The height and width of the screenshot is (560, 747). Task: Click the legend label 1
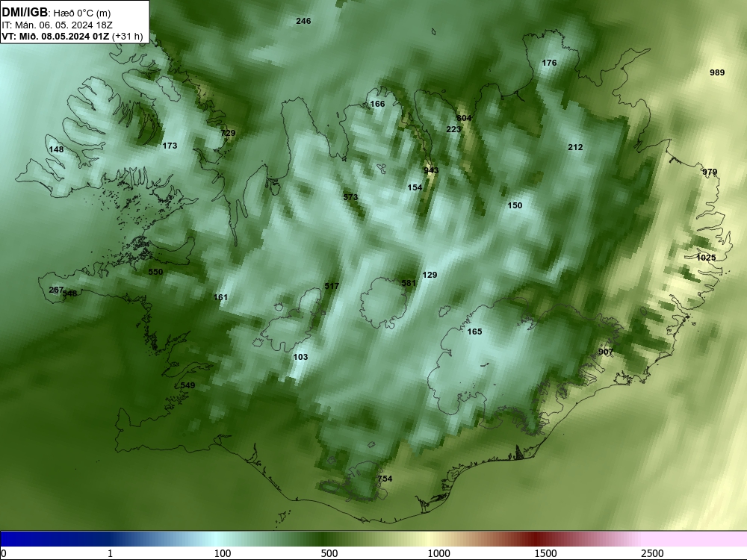(x=110, y=553)
